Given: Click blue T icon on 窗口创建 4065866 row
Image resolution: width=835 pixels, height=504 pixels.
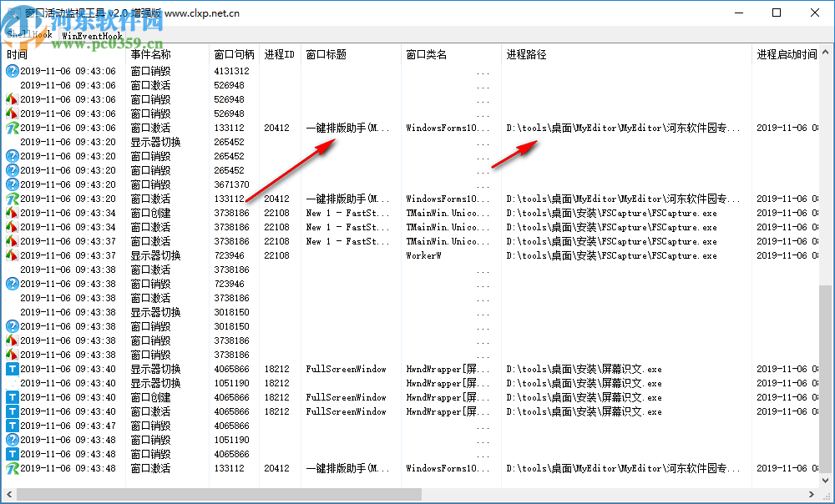Looking at the screenshot, I should 12,397.
